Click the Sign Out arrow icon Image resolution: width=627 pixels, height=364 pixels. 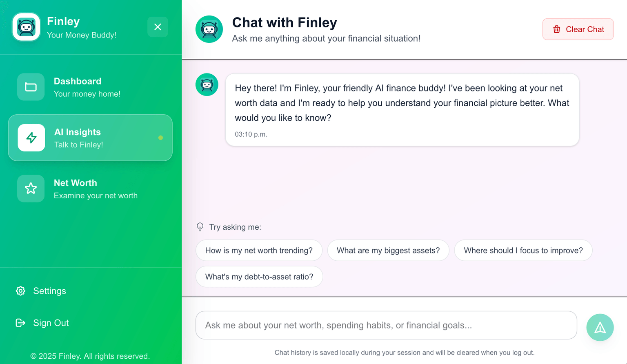pos(20,323)
